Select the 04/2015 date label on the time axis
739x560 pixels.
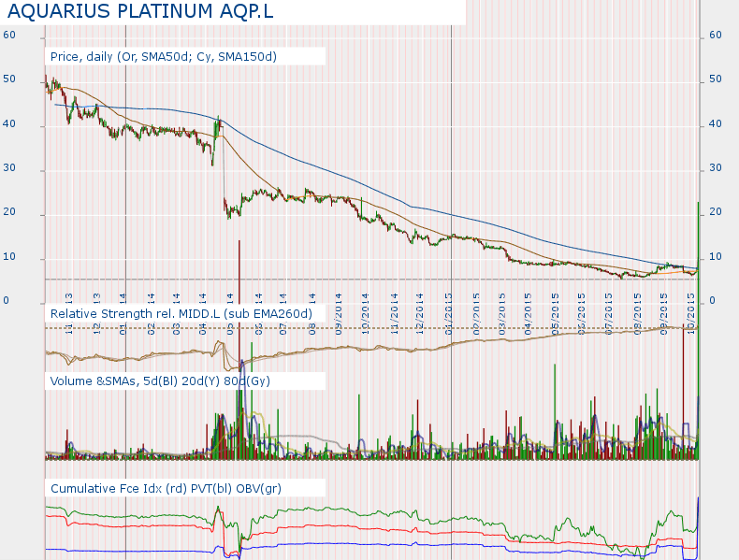528,314
